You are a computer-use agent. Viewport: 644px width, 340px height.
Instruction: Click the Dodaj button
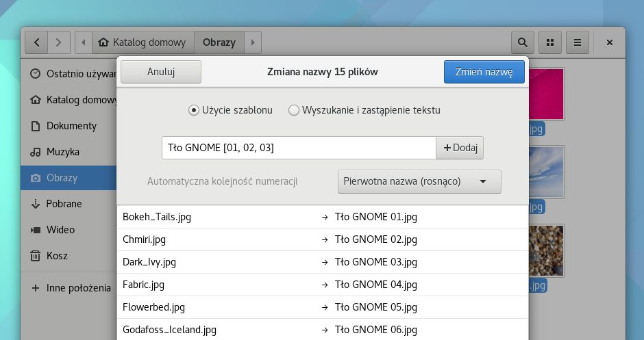(460, 148)
